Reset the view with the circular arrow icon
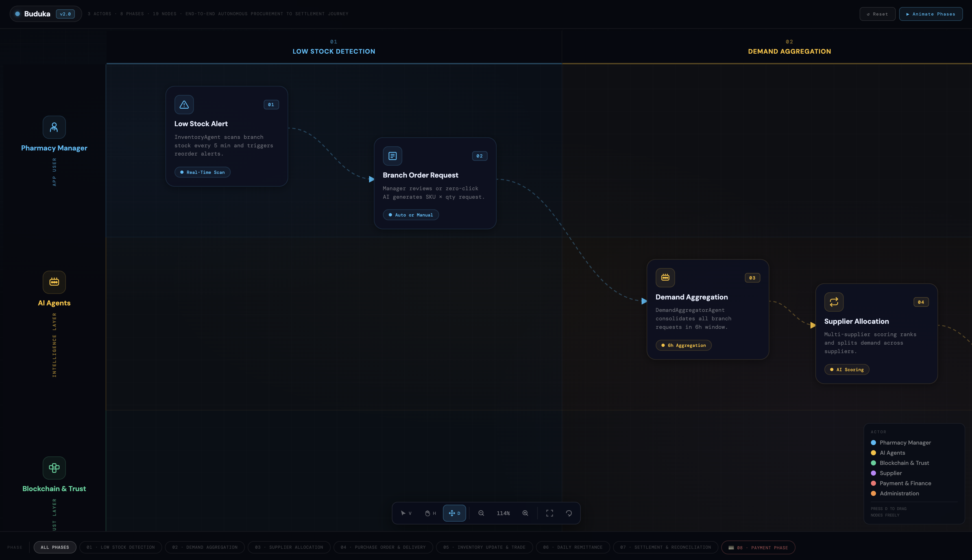Screen dimensions: 972x560 pyautogui.click(x=569, y=513)
